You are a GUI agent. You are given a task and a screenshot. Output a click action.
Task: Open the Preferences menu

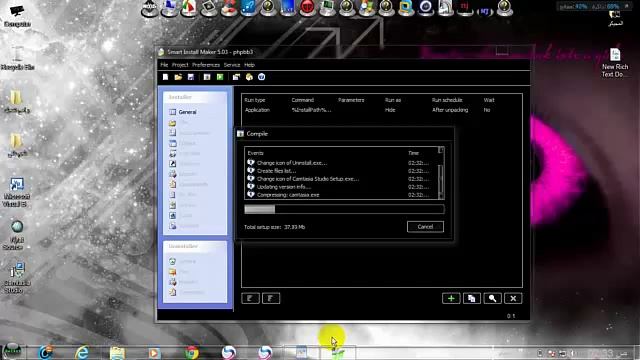206,65
